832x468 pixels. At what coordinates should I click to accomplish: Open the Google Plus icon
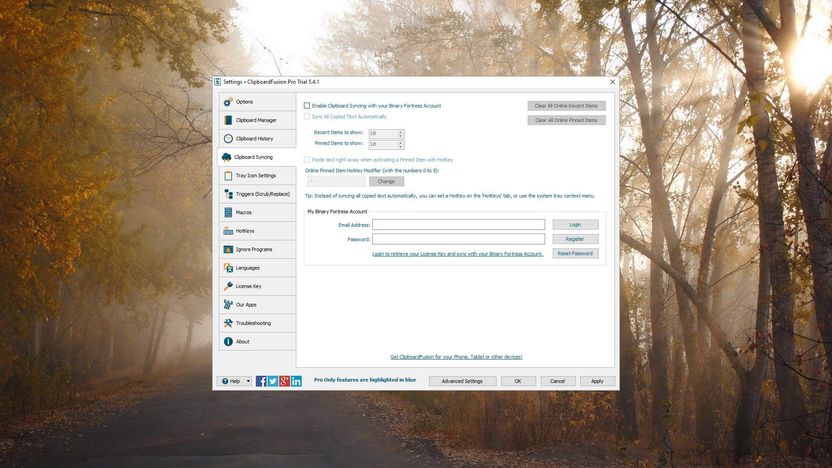(x=284, y=381)
